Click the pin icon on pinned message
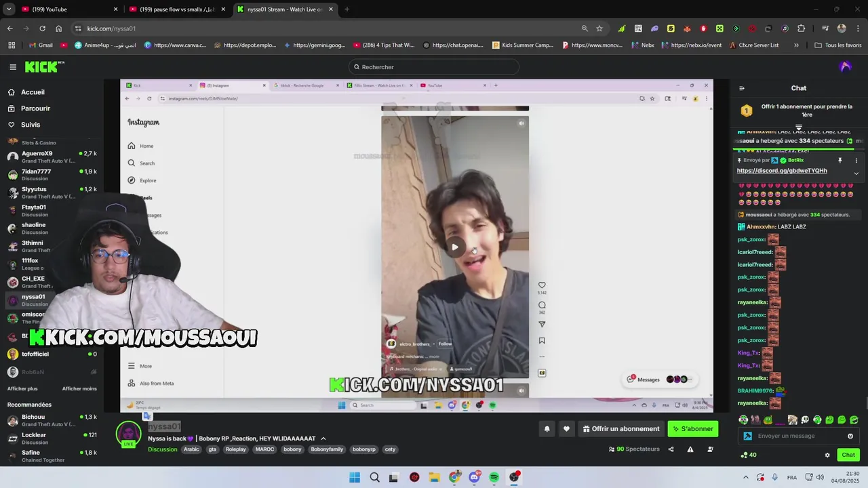This screenshot has width=868, height=488. coord(840,161)
